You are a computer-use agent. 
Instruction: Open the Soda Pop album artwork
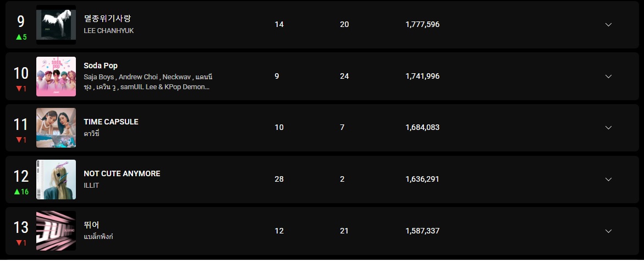(56, 76)
